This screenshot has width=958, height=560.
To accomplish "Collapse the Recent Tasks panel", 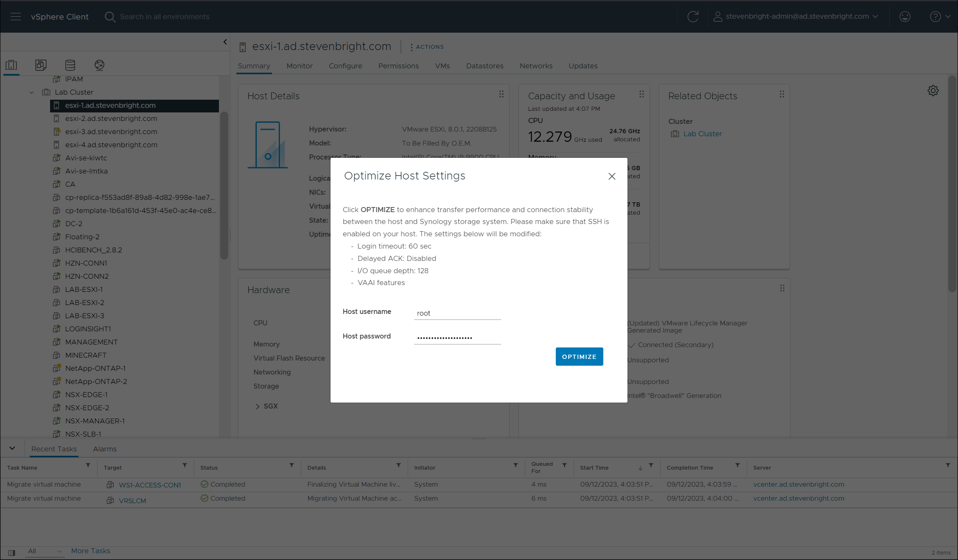I will tap(12, 448).
